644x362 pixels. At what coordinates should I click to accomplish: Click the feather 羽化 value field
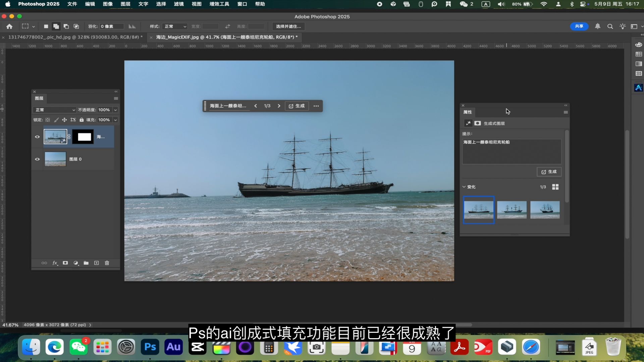point(112,26)
